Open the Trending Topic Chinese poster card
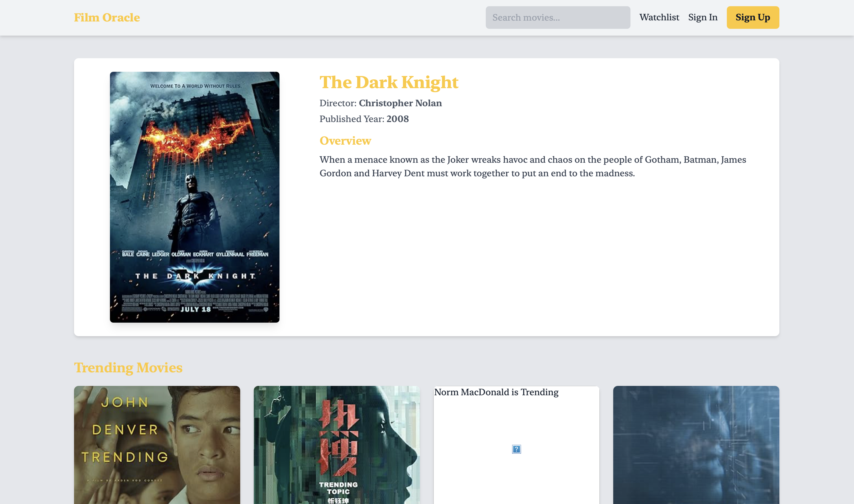Image resolution: width=854 pixels, height=504 pixels. (336, 445)
